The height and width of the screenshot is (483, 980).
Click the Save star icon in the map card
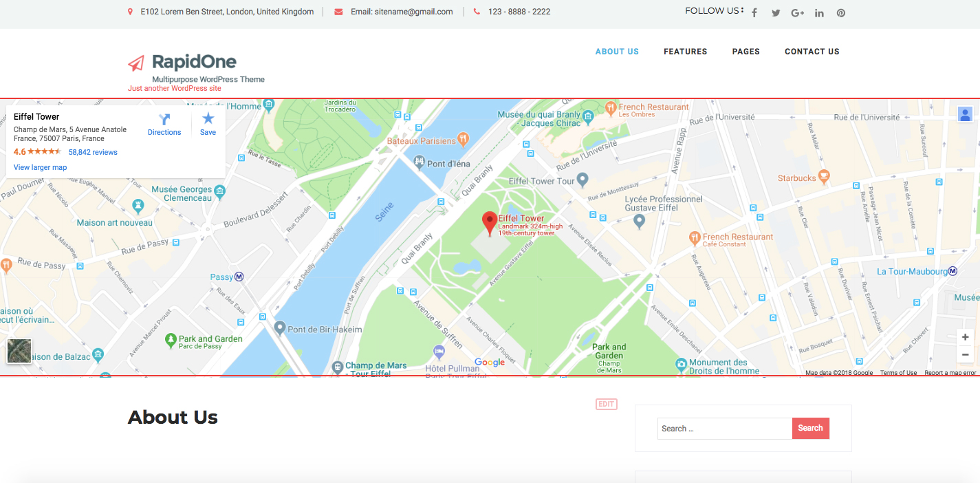pos(208,118)
